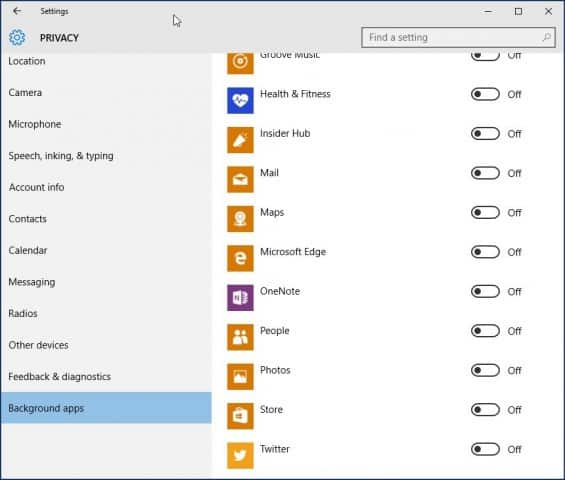Screen dimensions: 565x480
Task: Click the Insider Hub app icon
Action: pos(240,140)
